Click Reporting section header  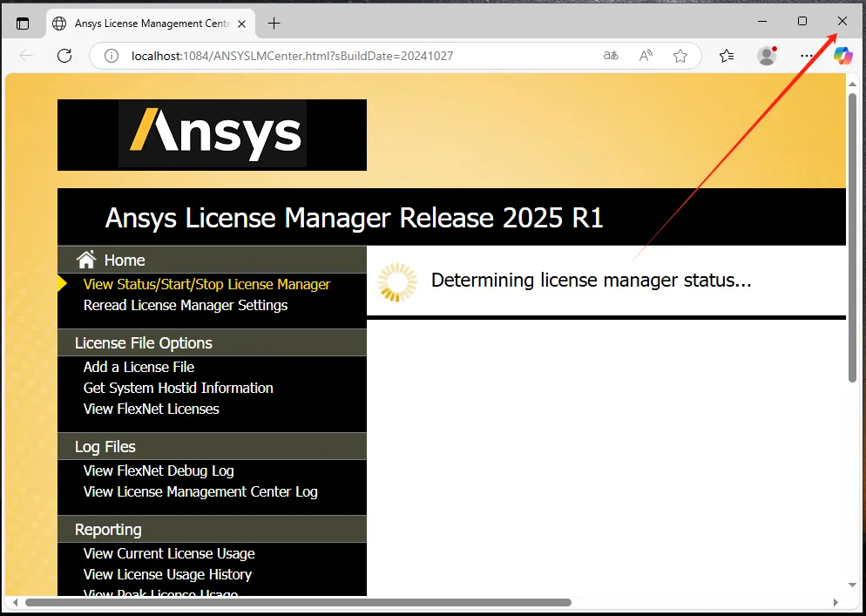coord(212,529)
